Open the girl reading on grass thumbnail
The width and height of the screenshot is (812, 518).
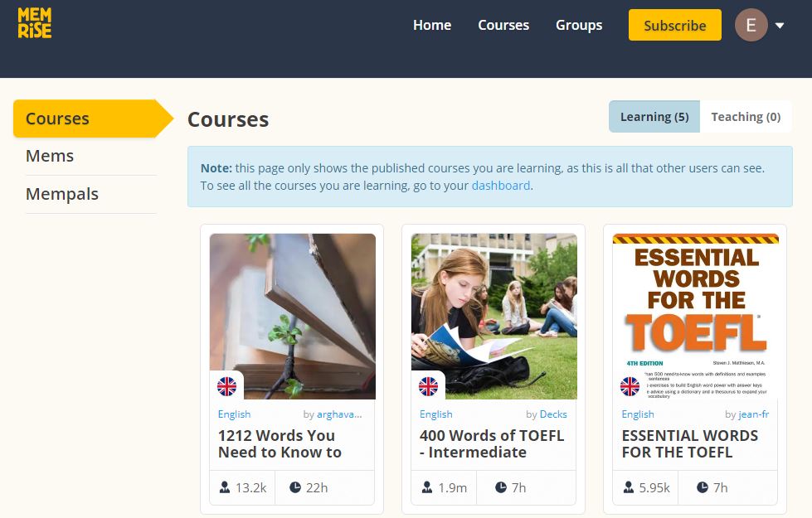point(494,316)
